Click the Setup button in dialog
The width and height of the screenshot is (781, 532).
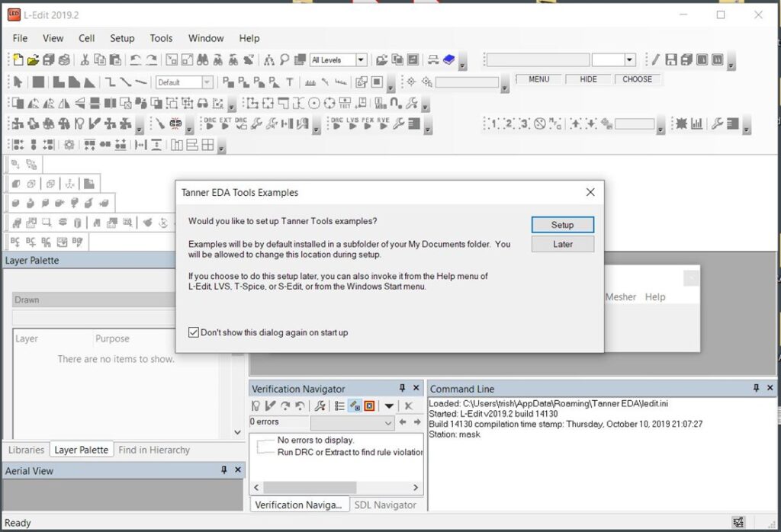click(562, 224)
